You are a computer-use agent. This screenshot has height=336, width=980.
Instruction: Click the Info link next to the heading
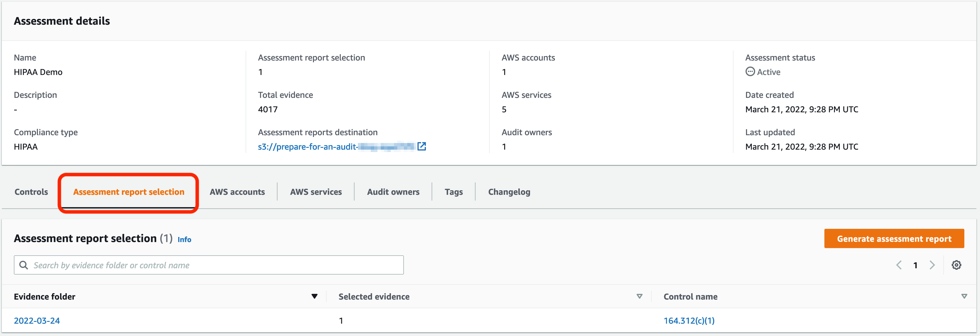[184, 239]
